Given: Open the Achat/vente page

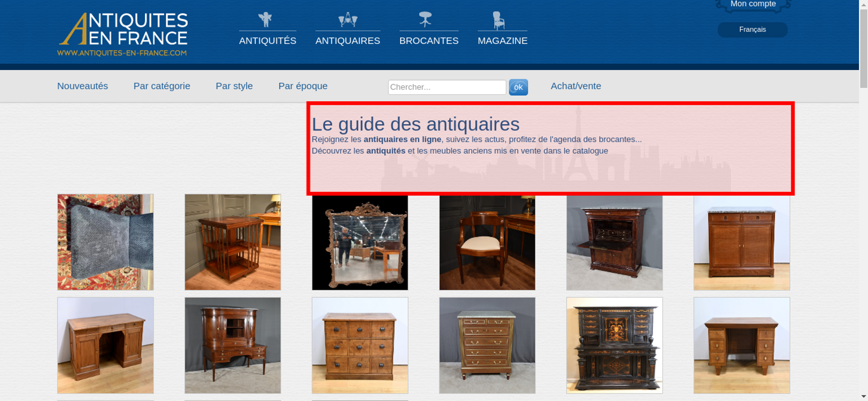Looking at the screenshot, I should 575,86.
